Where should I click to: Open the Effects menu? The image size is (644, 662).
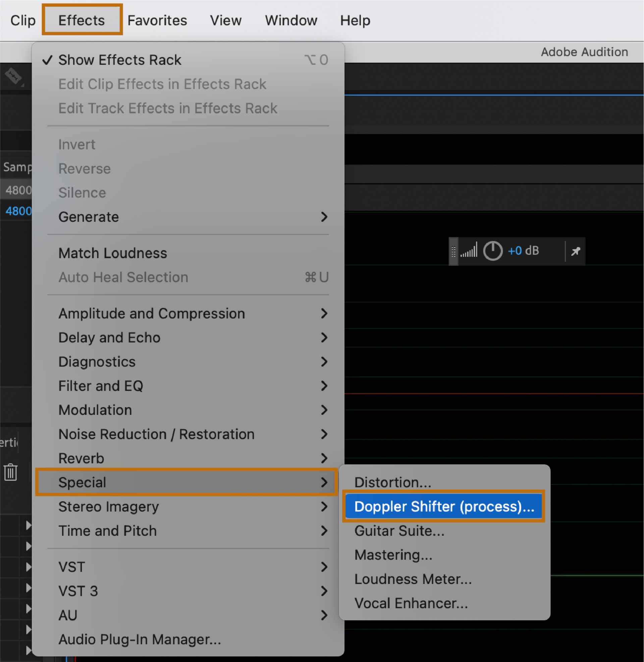click(x=82, y=20)
